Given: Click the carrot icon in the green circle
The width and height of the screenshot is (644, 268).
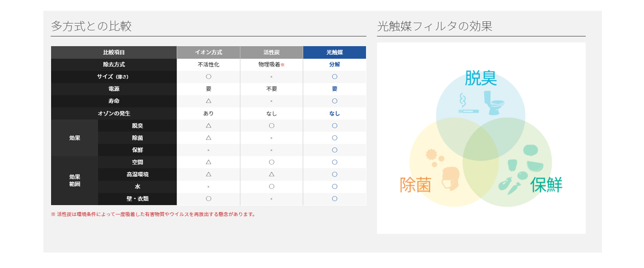Looking at the screenshot, I should pos(514,189).
